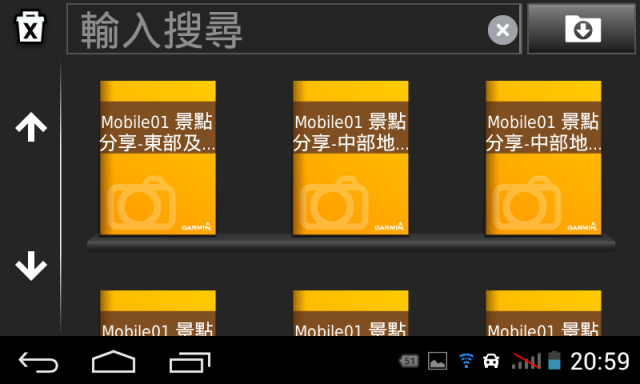Tap the Android back button
Viewport: 640px width, 384px height.
coord(38,362)
